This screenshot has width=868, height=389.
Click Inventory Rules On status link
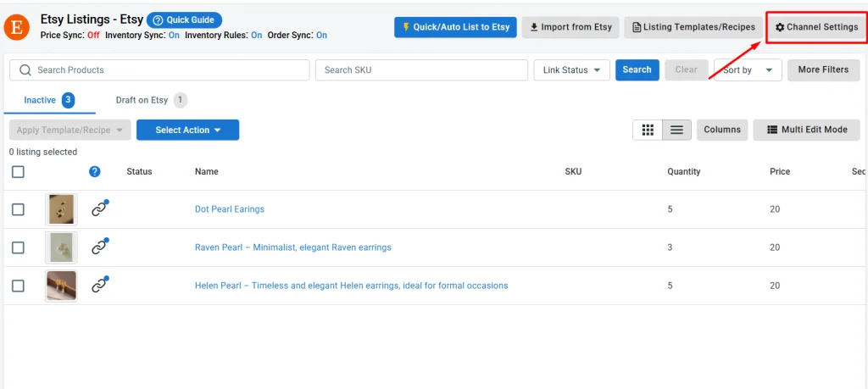click(257, 35)
